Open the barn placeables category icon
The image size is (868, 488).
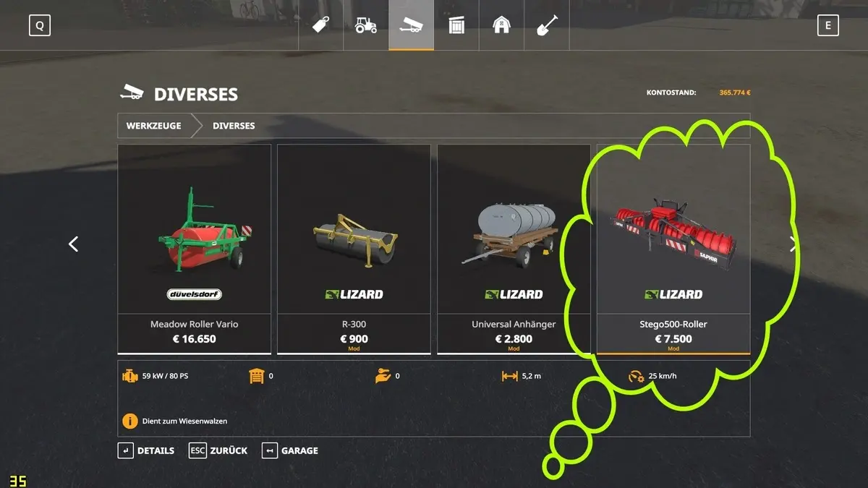tap(501, 25)
